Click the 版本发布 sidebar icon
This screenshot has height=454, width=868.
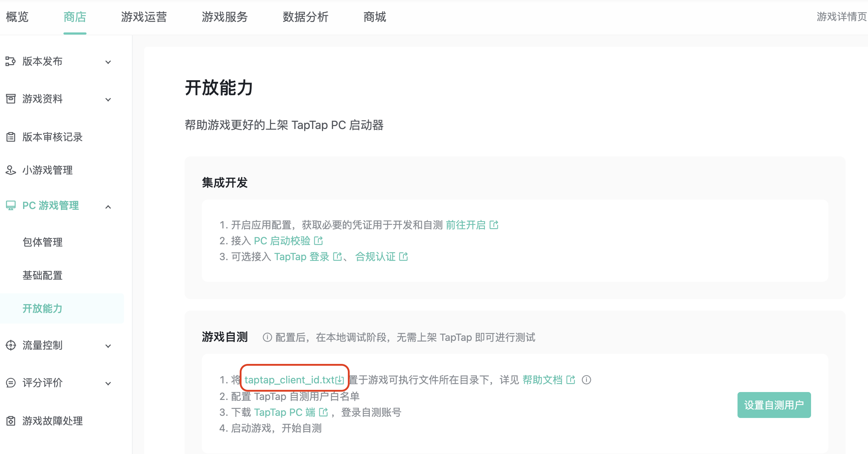10,62
